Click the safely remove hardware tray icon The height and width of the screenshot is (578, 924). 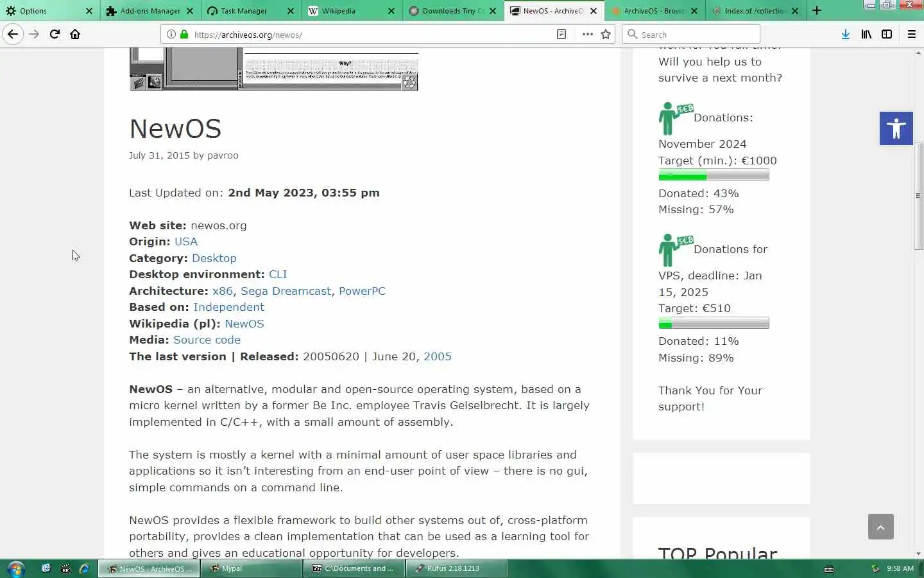[875, 568]
